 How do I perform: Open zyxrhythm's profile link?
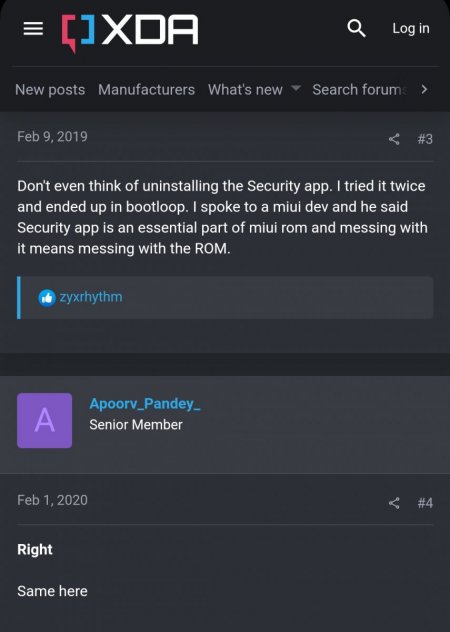[x=91, y=297]
